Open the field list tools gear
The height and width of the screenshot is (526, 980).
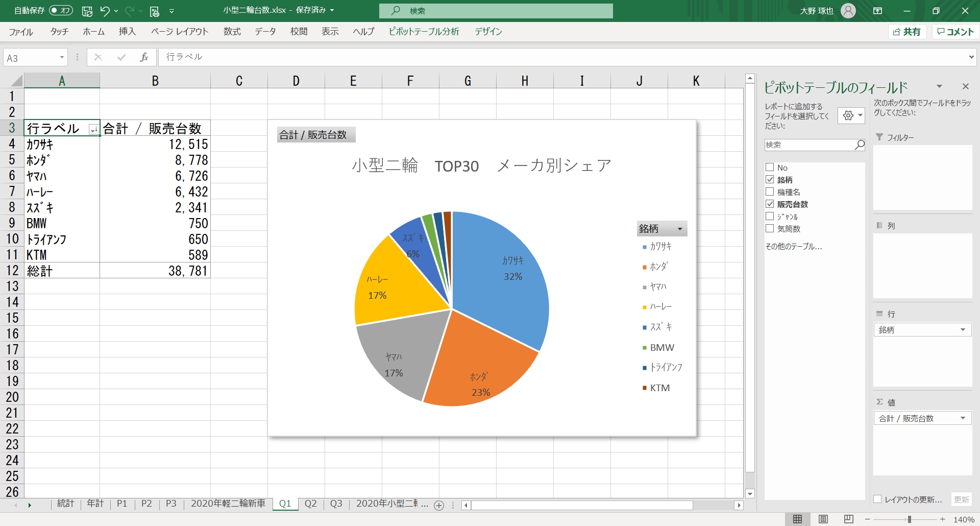click(x=851, y=116)
